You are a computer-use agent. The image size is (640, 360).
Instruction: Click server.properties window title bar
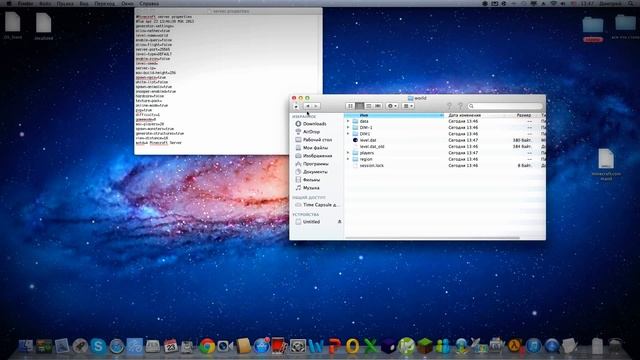pos(229,11)
